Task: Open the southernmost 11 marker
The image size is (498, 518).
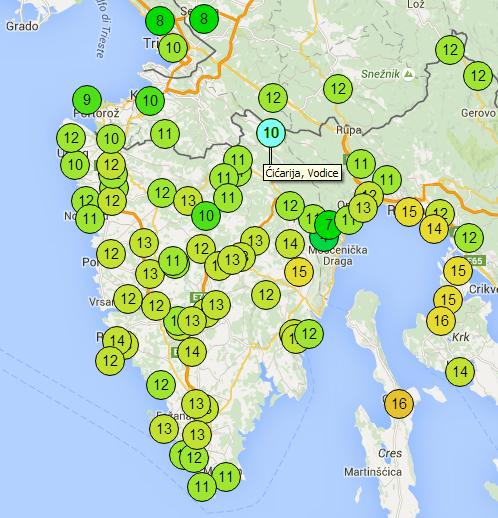Action: pos(202,486)
